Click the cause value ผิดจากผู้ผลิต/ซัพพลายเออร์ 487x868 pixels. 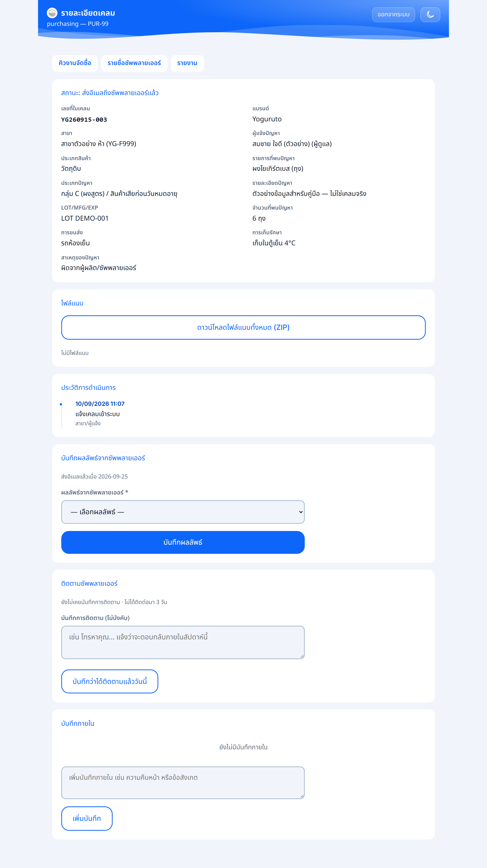coord(98,268)
